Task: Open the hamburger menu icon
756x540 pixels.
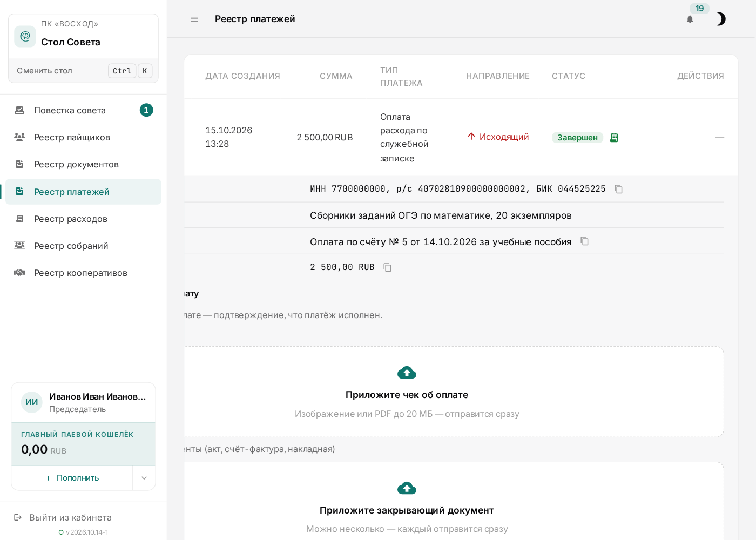Action: point(194,19)
